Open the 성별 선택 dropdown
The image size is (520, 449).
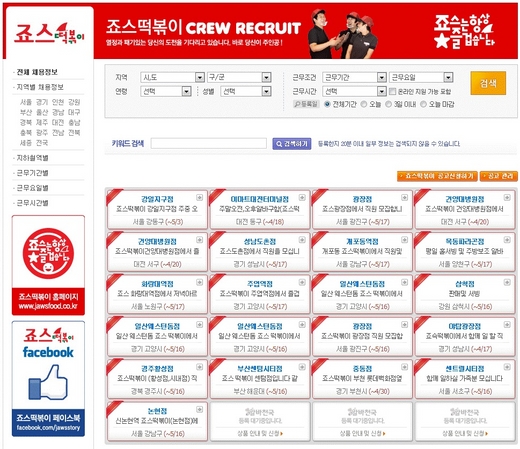pos(246,91)
